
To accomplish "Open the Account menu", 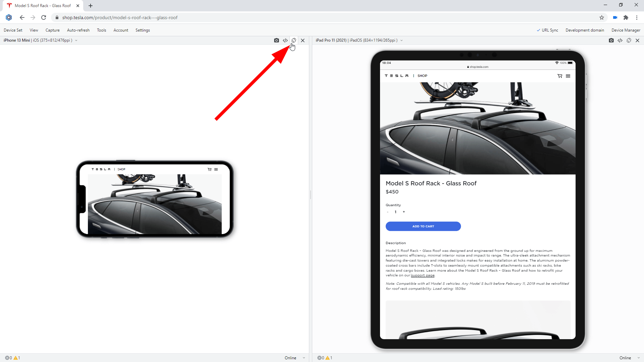I will click(x=121, y=30).
